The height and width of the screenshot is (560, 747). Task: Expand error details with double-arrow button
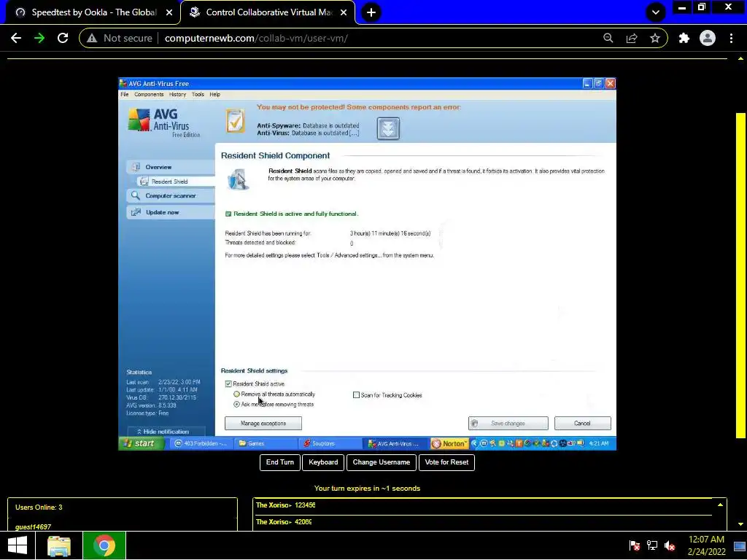388,128
